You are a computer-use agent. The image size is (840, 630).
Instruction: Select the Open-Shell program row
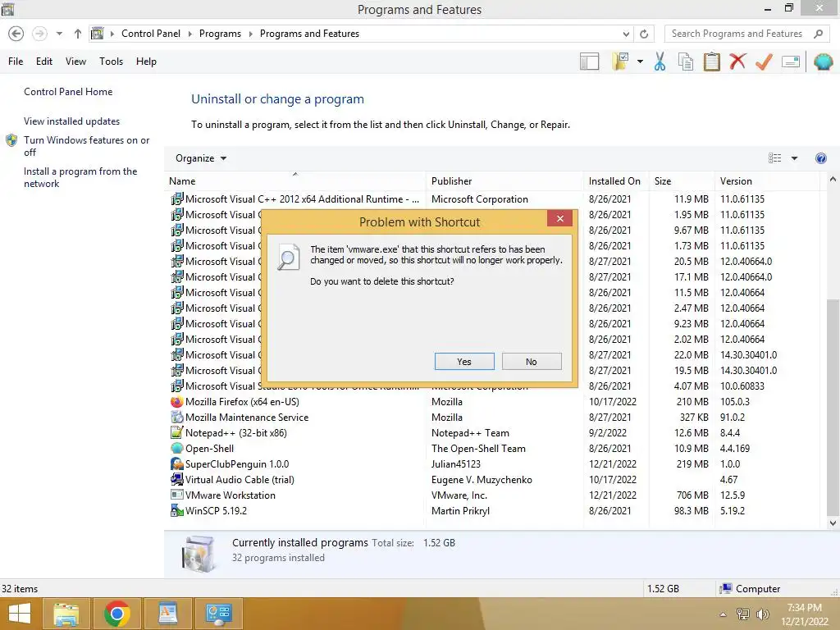(x=492, y=449)
